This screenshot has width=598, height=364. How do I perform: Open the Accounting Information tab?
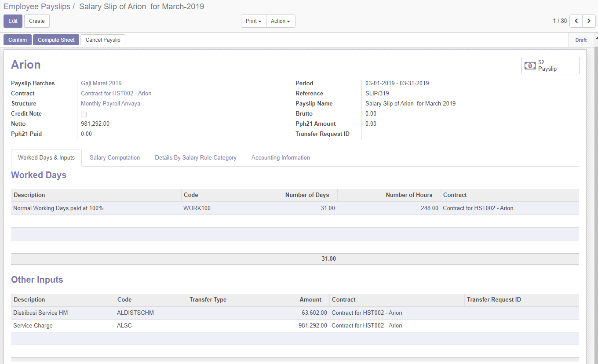(281, 158)
